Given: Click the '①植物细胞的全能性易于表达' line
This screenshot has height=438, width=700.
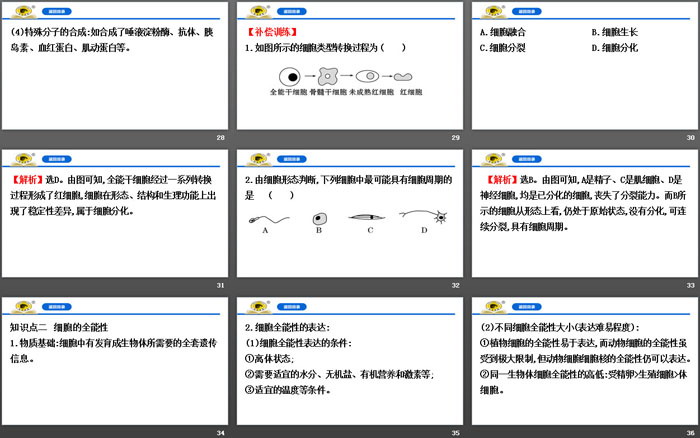Looking at the screenshot, I should click(583, 343).
